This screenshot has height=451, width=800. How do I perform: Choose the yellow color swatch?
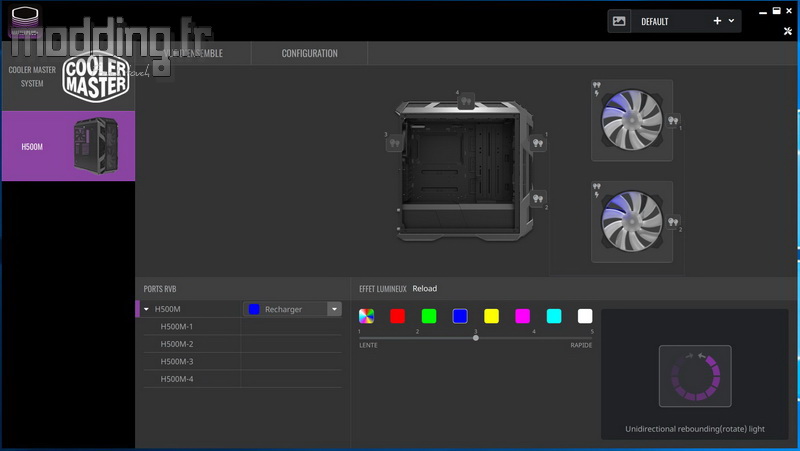(x=491, y=316)
